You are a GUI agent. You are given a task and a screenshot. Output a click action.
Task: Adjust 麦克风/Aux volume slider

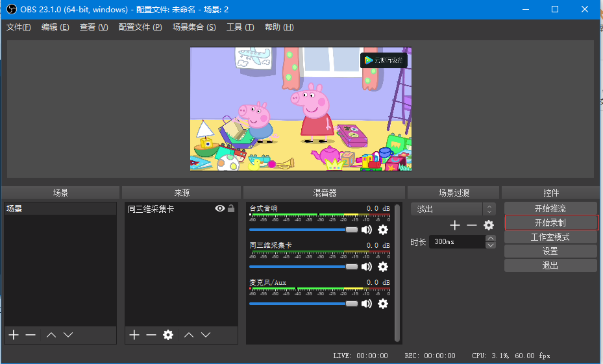(303, 304)
